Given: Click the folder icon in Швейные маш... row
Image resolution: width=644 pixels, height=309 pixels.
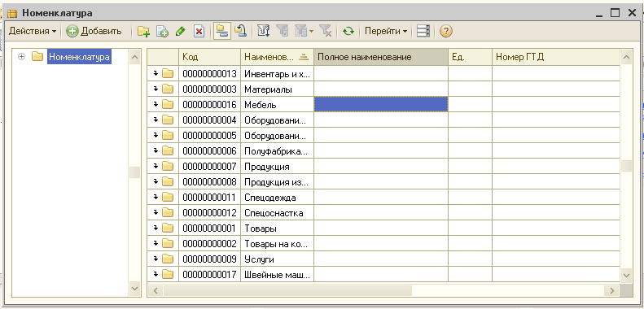Looking at the screenshot, I should click(x=168, y=274).
